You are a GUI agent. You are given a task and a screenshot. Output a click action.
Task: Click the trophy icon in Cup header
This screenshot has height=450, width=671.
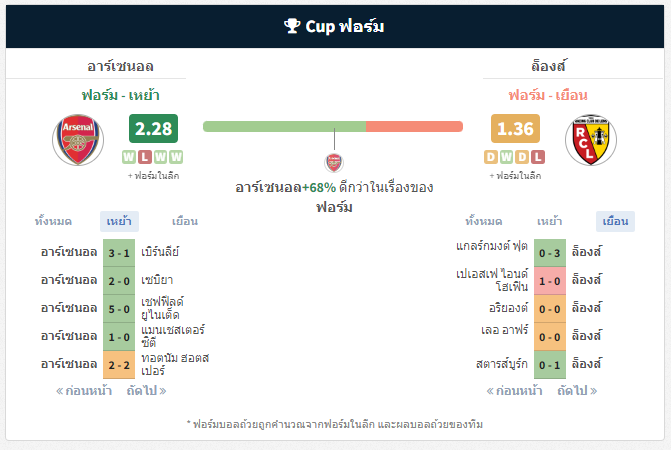[x=292, y=26]
